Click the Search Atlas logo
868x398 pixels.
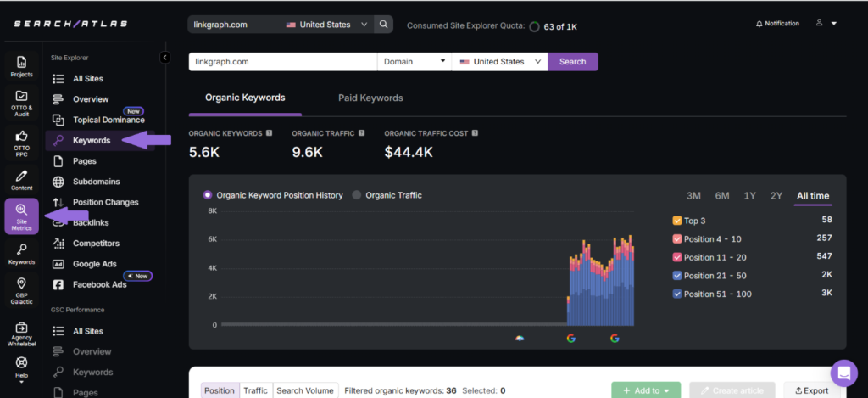pos(70,24)
